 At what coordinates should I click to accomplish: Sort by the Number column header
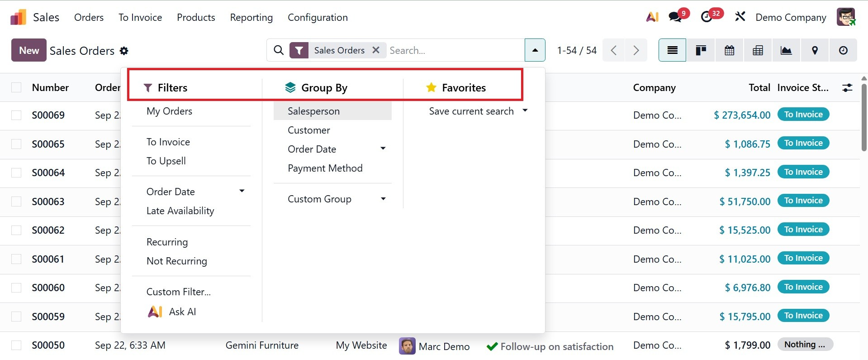(x=50, y=87)
